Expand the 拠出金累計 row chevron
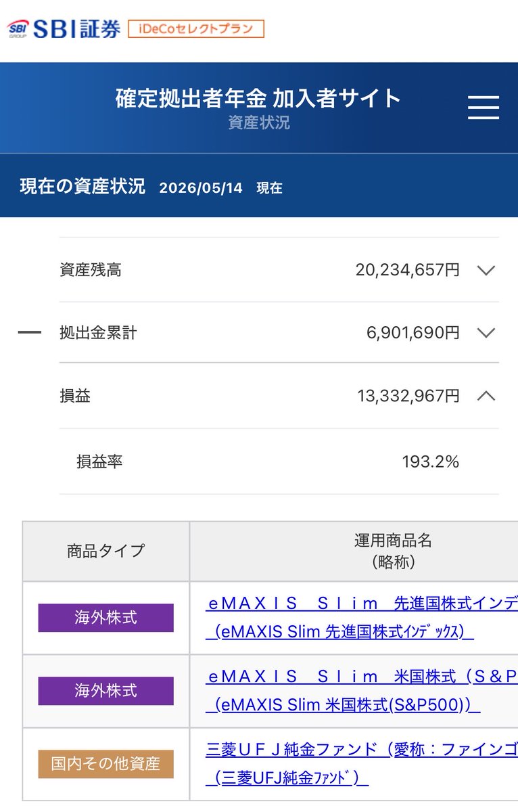 coord(486,333)
